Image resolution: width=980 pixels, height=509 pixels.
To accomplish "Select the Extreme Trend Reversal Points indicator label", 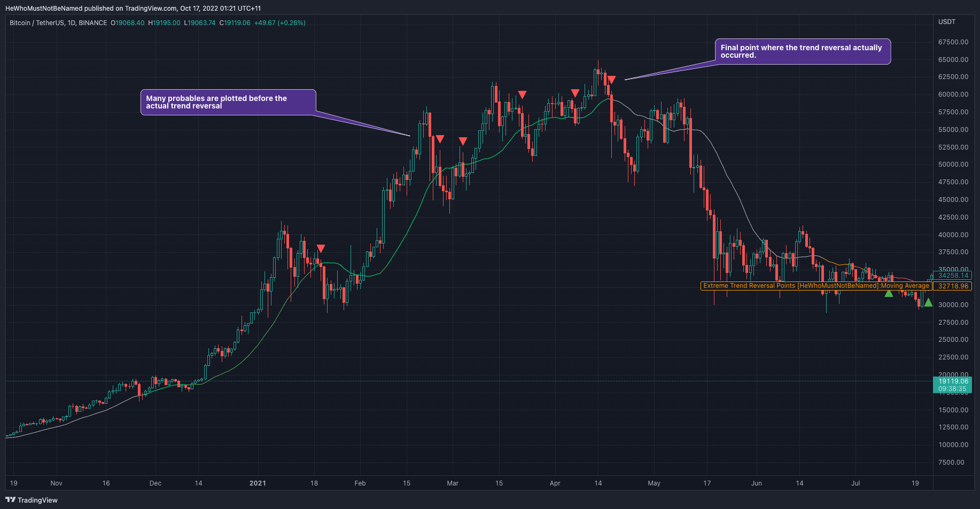I will pos(816,286).
